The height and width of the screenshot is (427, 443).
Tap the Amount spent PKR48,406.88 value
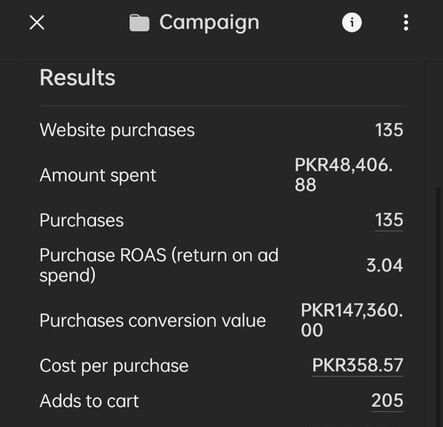coord(344,175)
